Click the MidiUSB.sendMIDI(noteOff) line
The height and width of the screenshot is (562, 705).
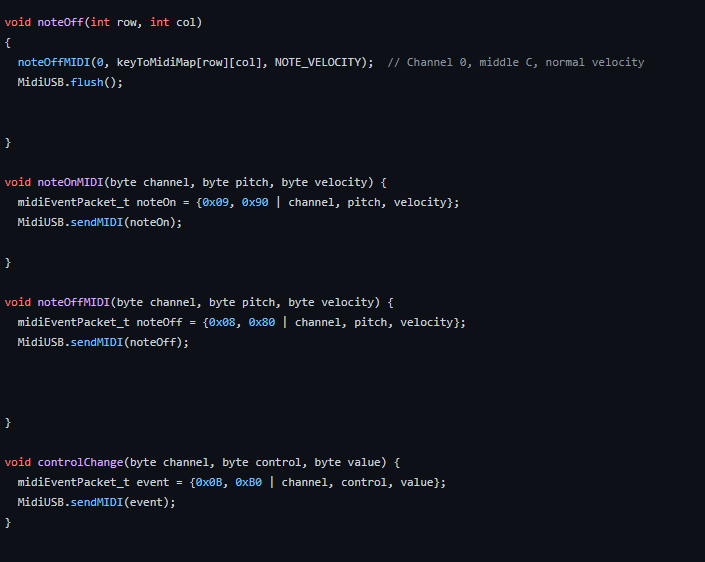[103, 342]
